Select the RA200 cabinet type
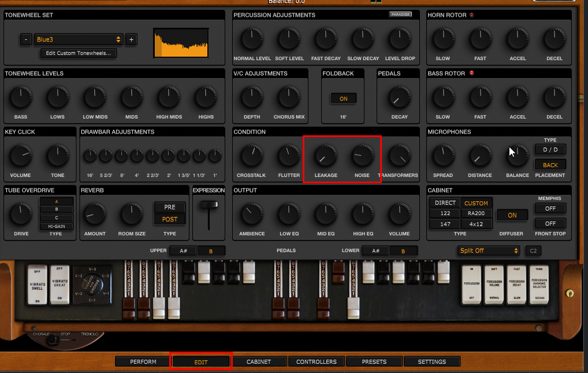The image size is (588, 373). [x=476, y=213]
